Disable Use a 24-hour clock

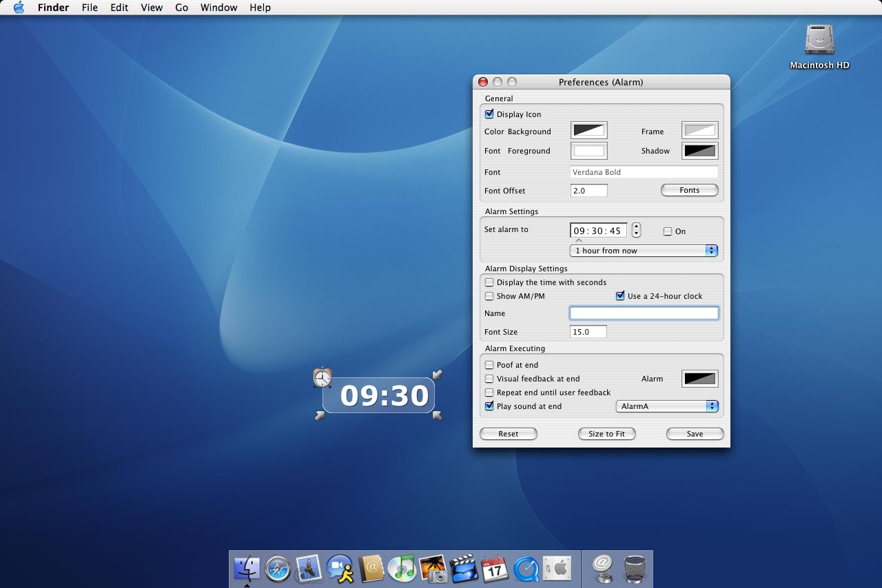point(620,296)
